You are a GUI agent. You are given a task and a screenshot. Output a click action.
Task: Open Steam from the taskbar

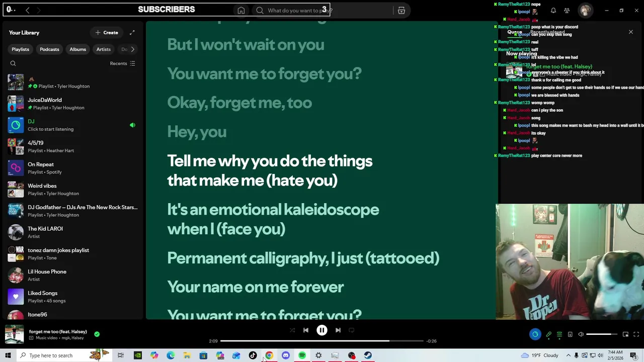tap(368, 355)
